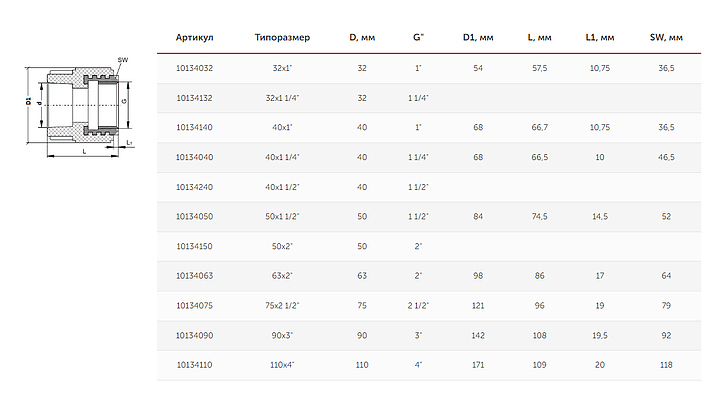The image size is (720, 401).
Task: Click the G" column header
Action: [419, 38]
